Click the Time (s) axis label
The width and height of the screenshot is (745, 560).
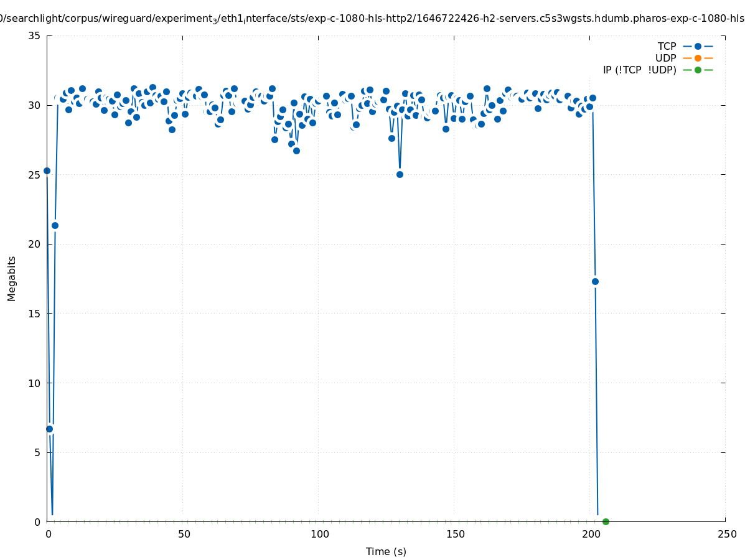tap(386, 551)
